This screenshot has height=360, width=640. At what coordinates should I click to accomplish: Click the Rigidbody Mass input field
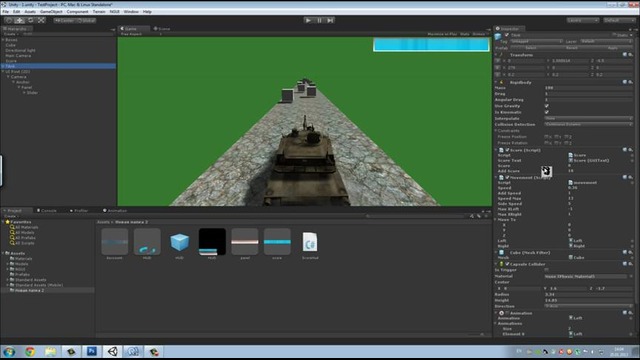tap(588, 88)
